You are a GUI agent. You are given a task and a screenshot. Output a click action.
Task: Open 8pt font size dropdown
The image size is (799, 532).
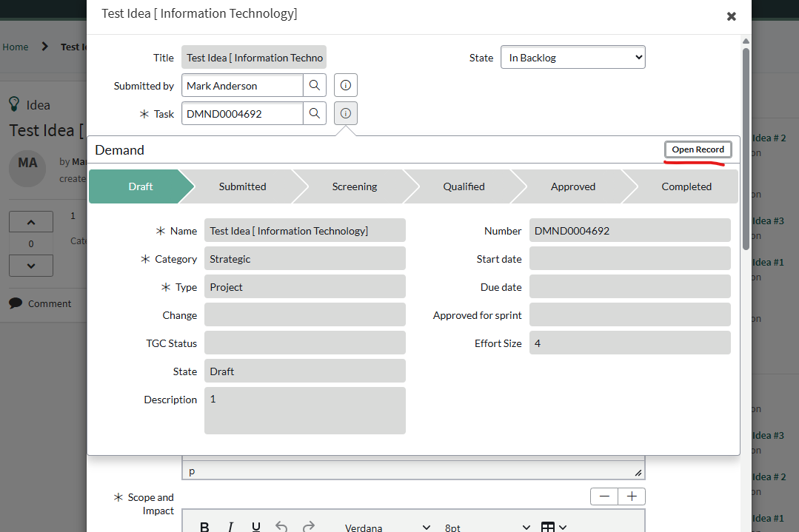tap(487, 528)
